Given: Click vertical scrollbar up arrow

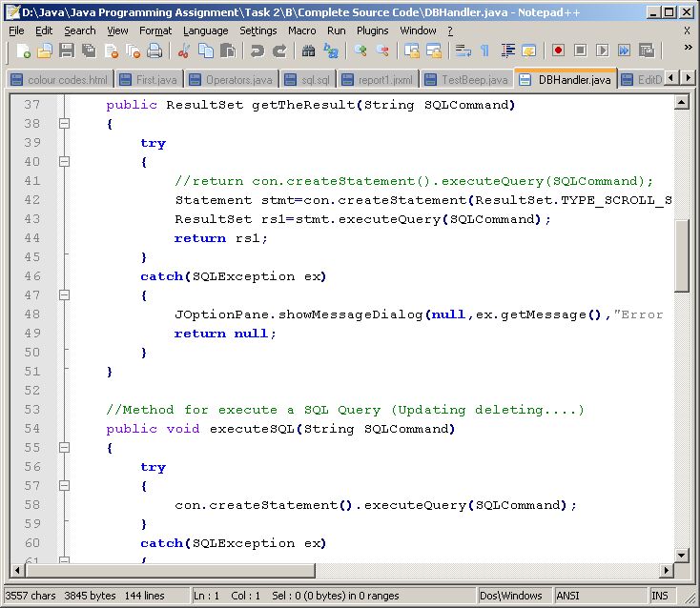Looking at the screenshot, I should click(681, 103).
